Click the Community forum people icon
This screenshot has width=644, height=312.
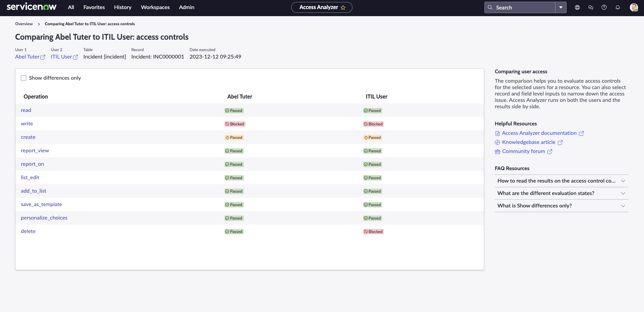498,152
